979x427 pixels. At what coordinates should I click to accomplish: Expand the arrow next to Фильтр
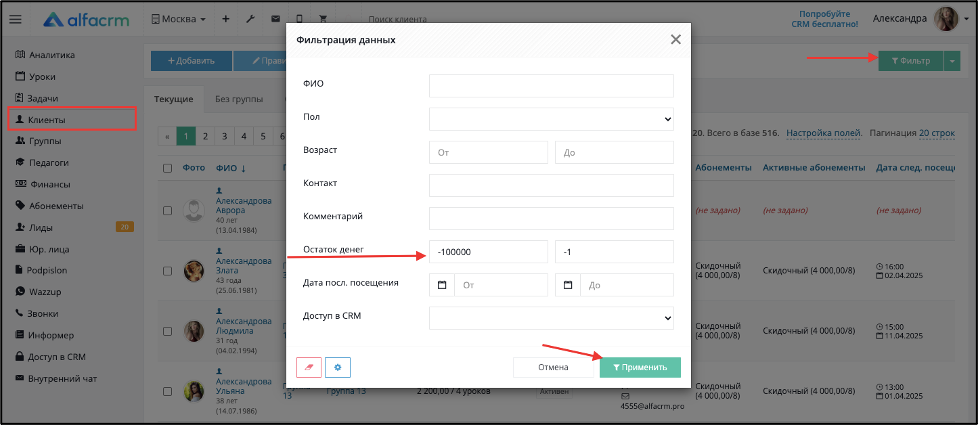952,61
